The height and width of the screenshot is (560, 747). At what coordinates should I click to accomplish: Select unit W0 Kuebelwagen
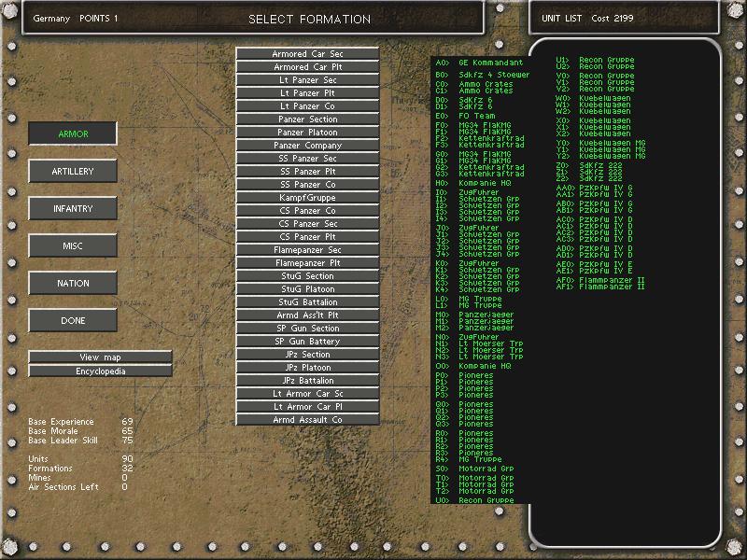[593, 98]
